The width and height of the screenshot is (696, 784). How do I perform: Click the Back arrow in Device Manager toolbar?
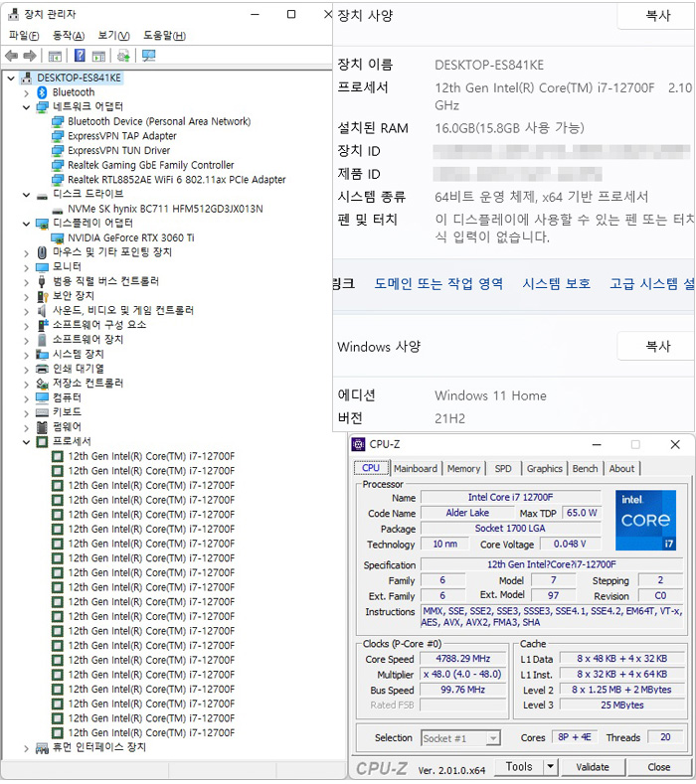click(11, 56)
